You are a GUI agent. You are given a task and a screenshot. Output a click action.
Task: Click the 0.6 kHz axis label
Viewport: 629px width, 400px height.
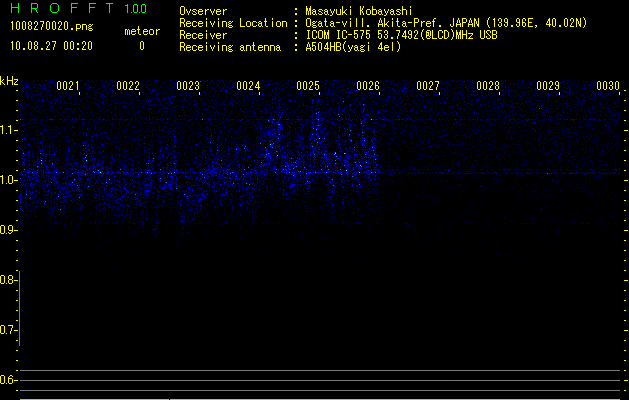point(7,380)
